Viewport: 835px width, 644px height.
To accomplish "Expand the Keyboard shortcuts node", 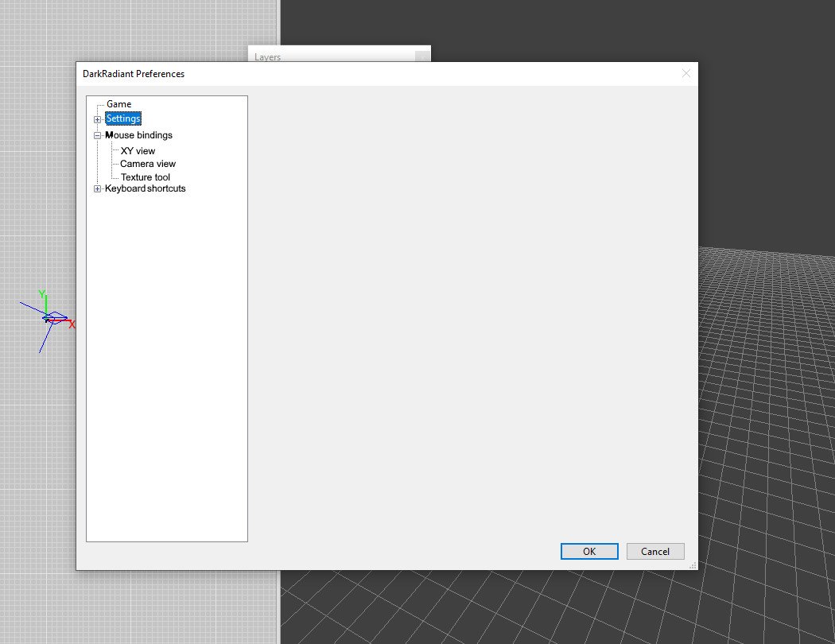I will [98, 188].
